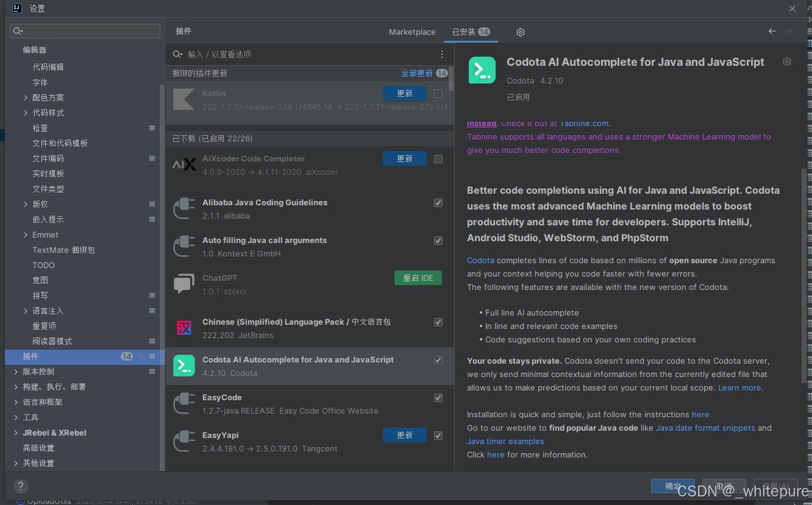Viewport: 812px width, 505px height.
Task: Select 字体 in the settings tree
Action: [40, 82]
